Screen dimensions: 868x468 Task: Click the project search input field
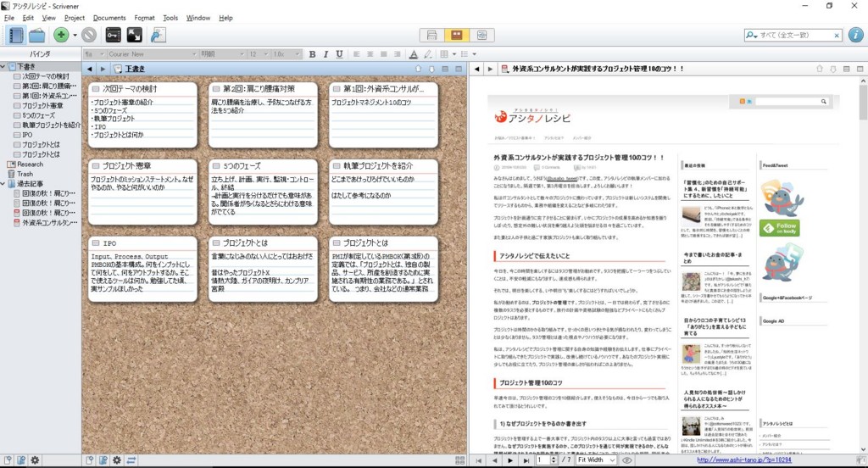(x=795, y=35)
